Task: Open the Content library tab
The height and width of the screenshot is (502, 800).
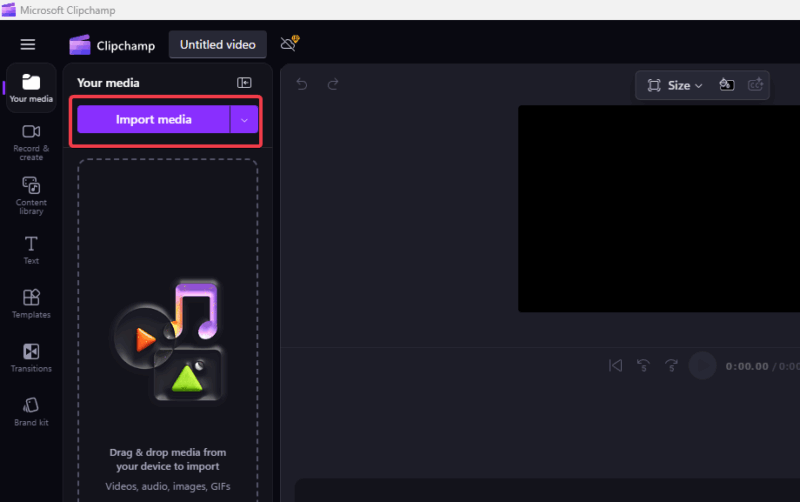Action: point(31,196)
